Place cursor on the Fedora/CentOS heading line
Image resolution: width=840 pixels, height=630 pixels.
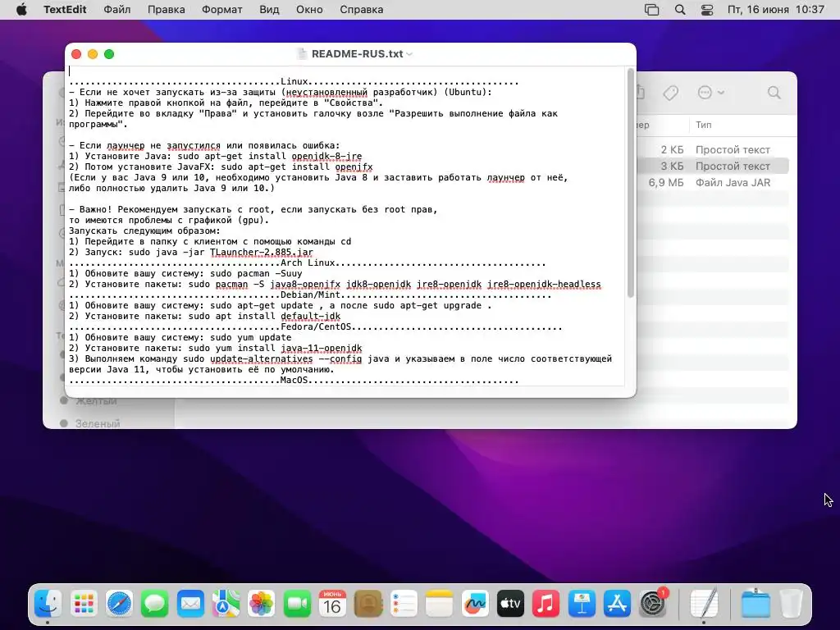(x=316, y=326)
